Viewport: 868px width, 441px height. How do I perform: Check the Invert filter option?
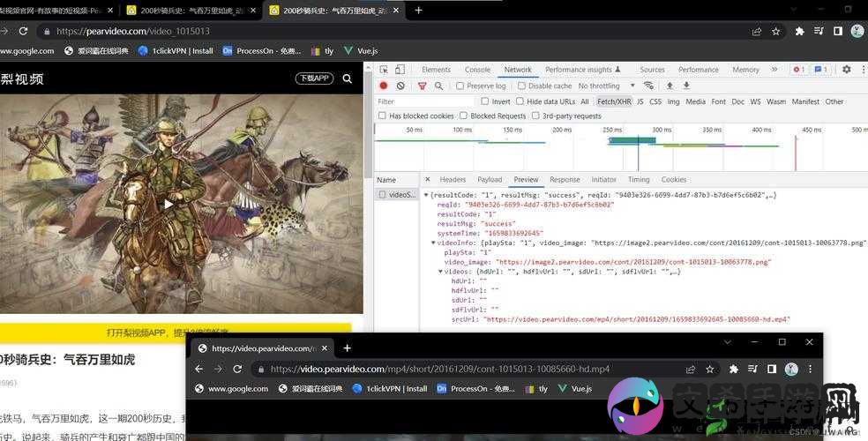(x=485, y=101)
